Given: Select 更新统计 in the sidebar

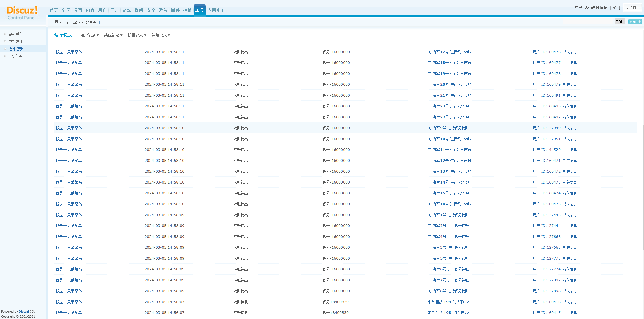Looking at the screenshot, I should (x=15, y=41).
